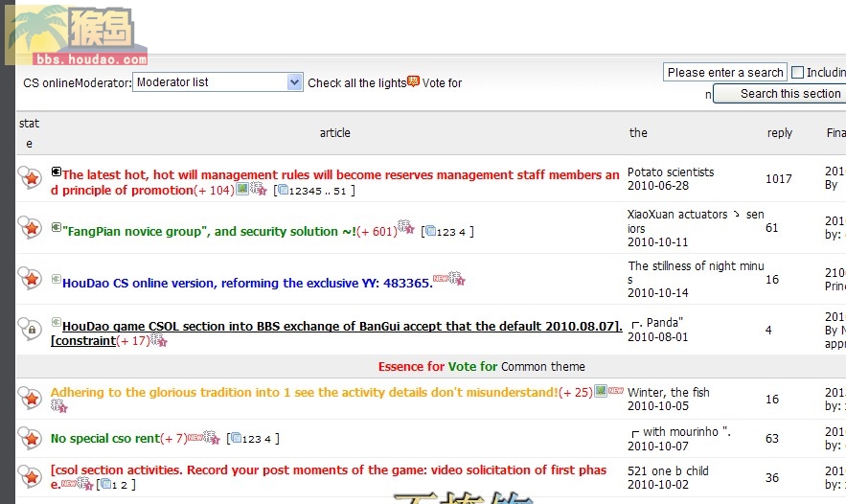This screenshot has height=504, width=846.
Task: Click the locked state icon of the BanGui thread
Action: [x=30, y=329]
